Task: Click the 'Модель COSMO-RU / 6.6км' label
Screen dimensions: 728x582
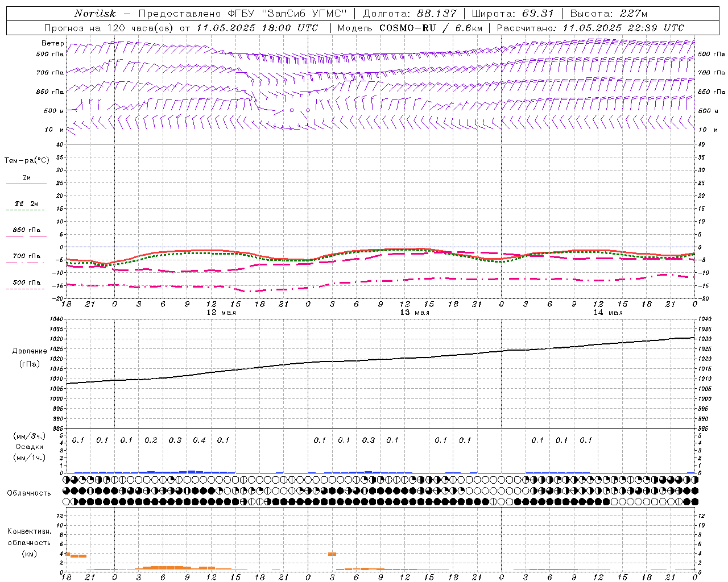Action: tap(409, 28)
